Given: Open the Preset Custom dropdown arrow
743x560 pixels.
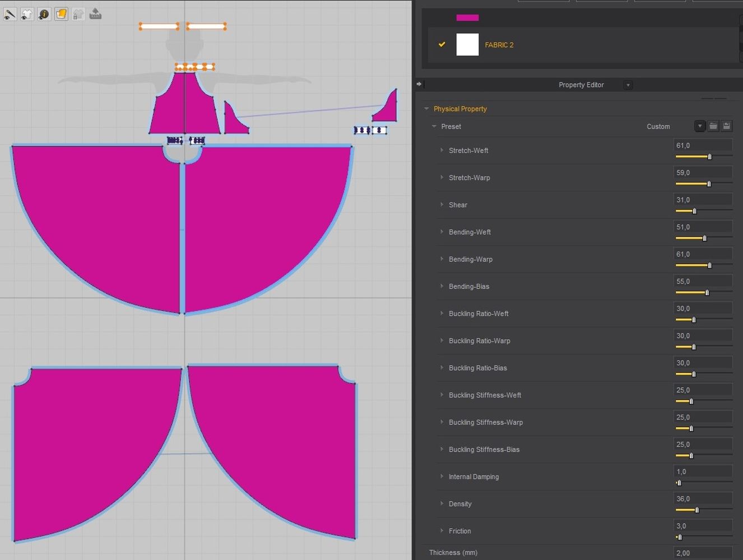Looking at the screenshot, I should click(699, 126).
